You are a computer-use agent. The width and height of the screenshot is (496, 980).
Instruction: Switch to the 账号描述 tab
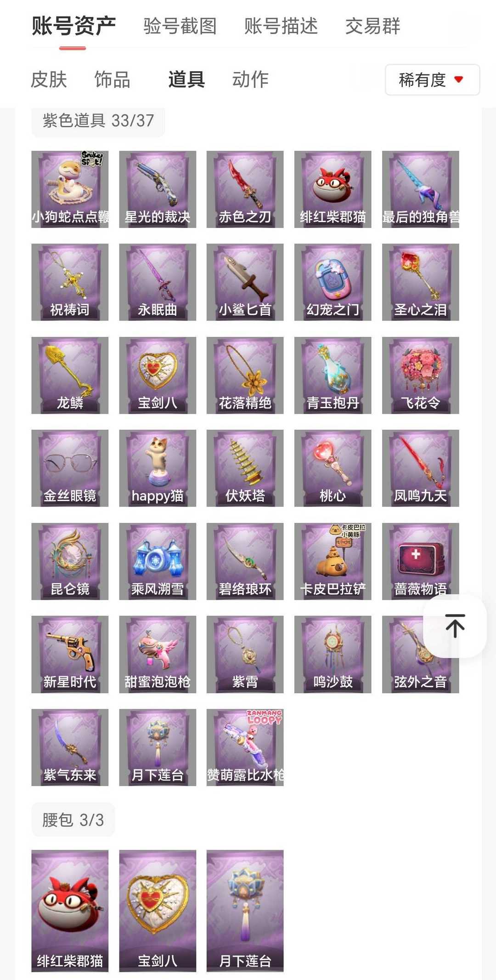click(281, 26)
